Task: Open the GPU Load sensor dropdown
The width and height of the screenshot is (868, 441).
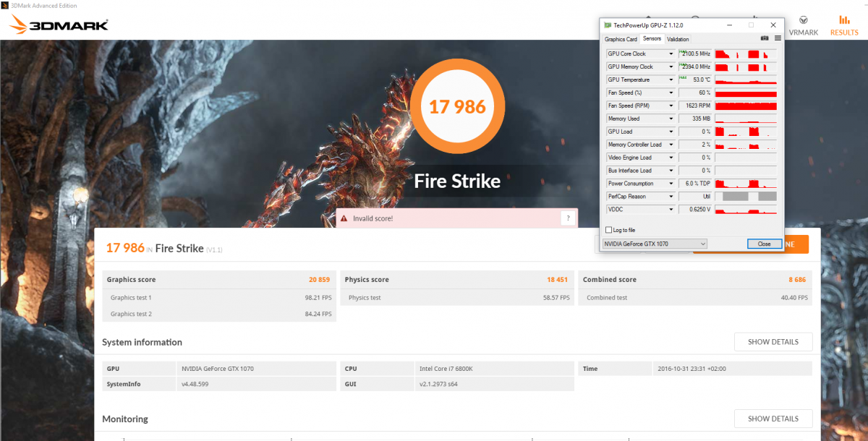Action: pos(671,132)
